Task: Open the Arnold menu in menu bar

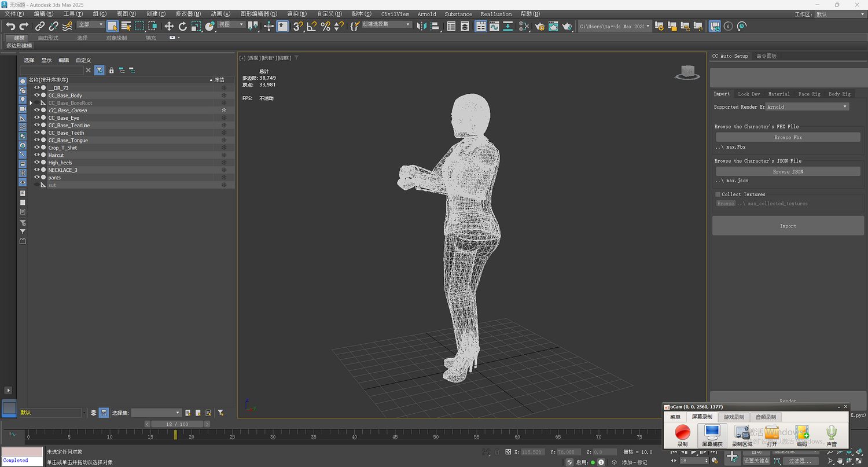Action: tap(426, 14)
